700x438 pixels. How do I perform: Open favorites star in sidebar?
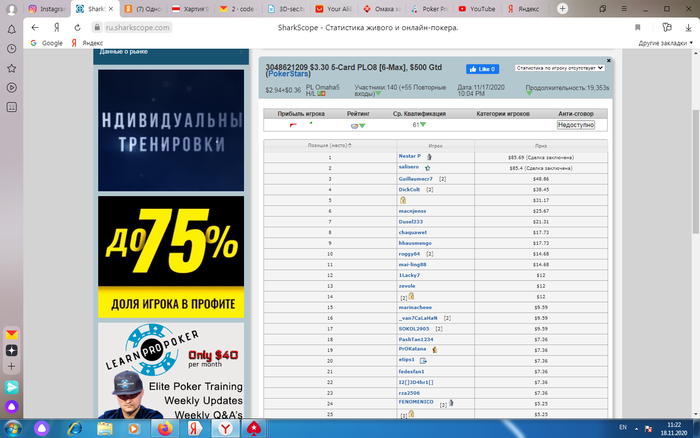tap(12, 68)
